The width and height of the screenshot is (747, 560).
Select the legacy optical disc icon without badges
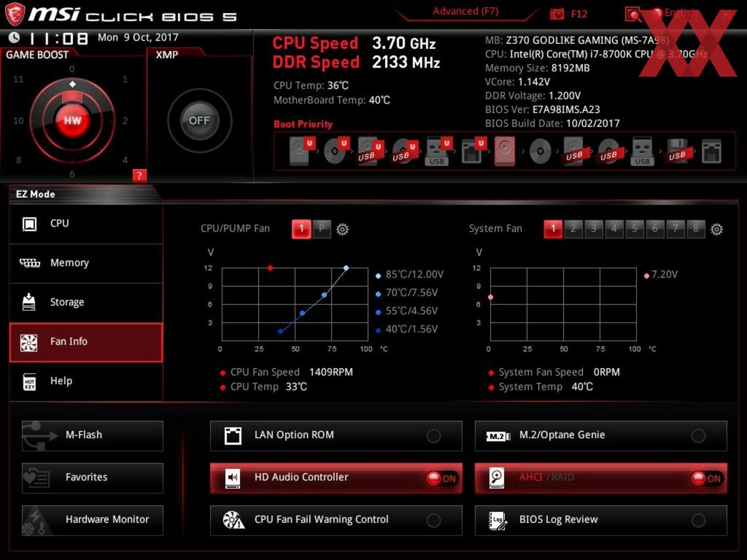pos(540,152)
